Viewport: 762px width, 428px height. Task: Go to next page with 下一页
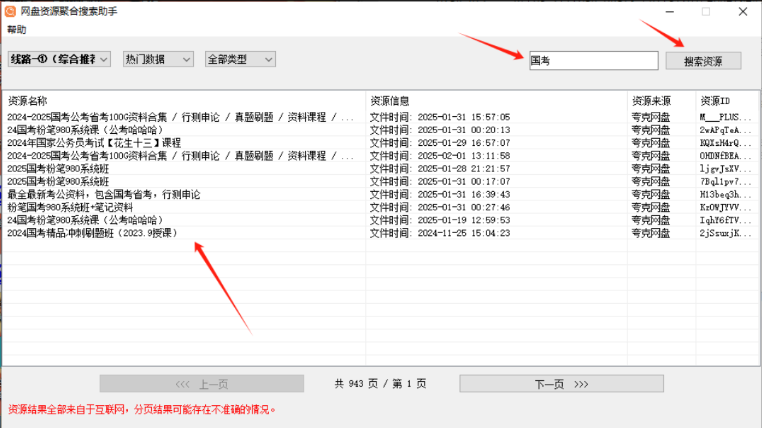click(561, 384)
